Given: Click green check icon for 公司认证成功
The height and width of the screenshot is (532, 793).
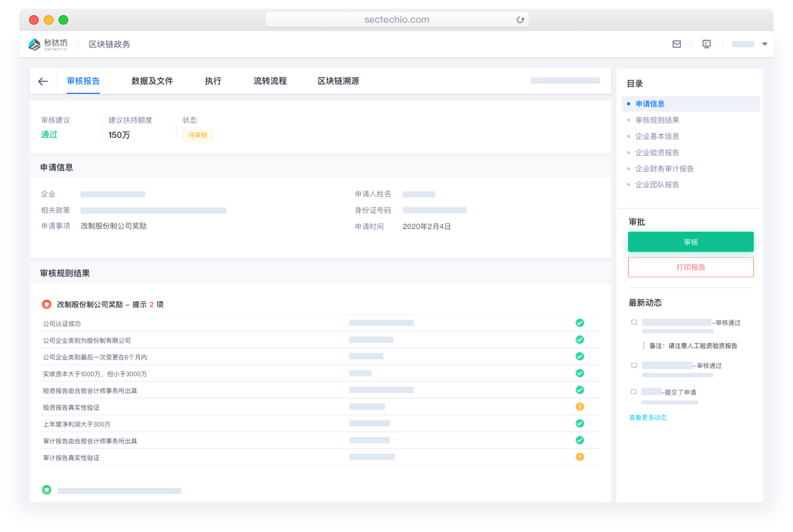Looking at the screenshot, I should 580,323.
